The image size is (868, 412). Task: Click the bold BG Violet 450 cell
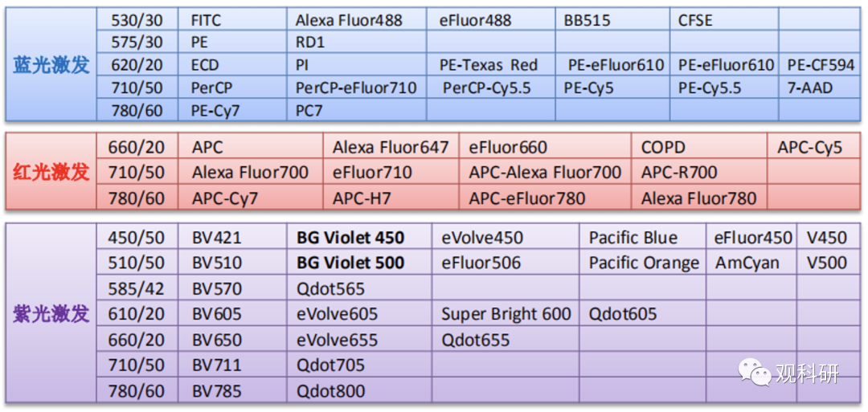pos(350,238)
